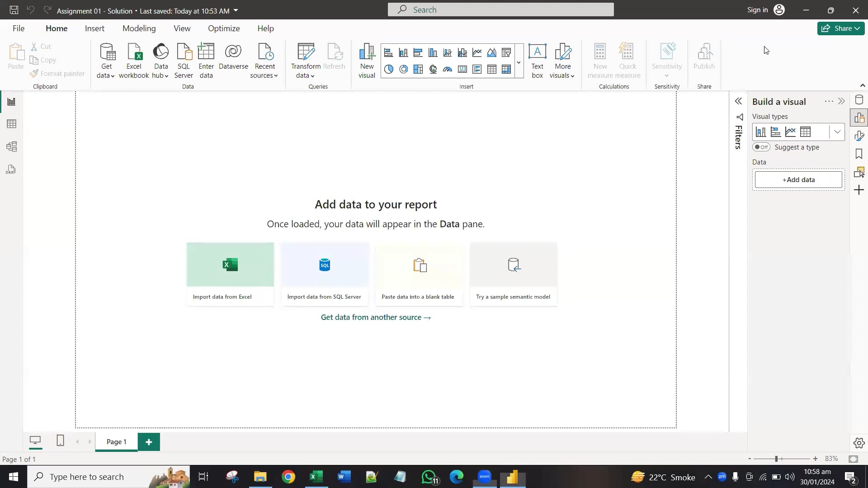The image size is (868, 488).
Task: Switch to mobile layout view
Action: pos(60,441)
